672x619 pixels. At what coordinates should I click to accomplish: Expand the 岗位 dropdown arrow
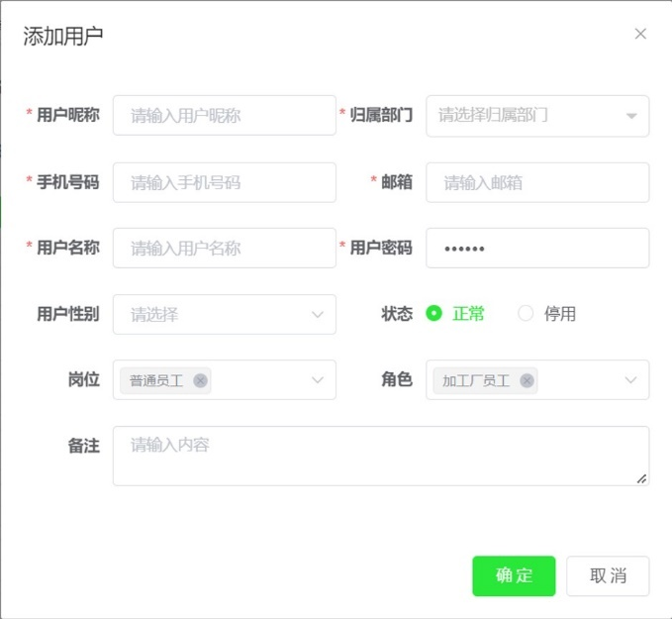coord(317,380)
